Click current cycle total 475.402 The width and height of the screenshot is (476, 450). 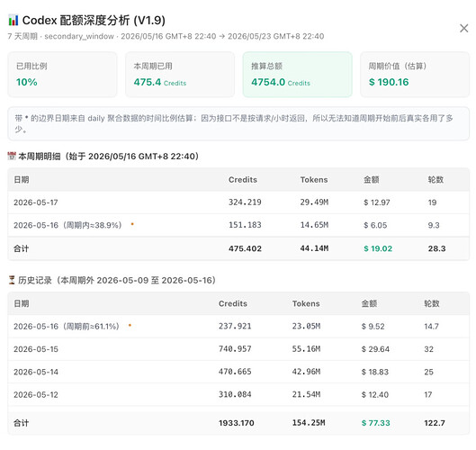245,248
